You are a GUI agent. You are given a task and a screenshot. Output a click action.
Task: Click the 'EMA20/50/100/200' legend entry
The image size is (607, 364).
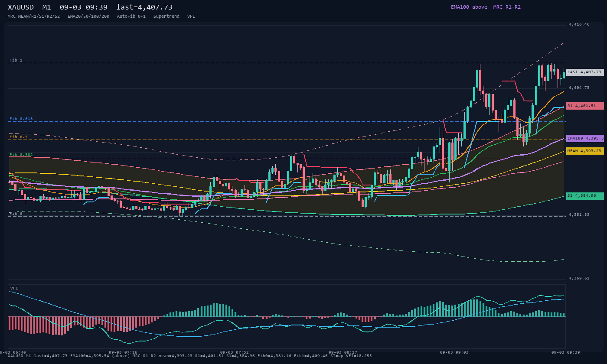pos(88,16)
